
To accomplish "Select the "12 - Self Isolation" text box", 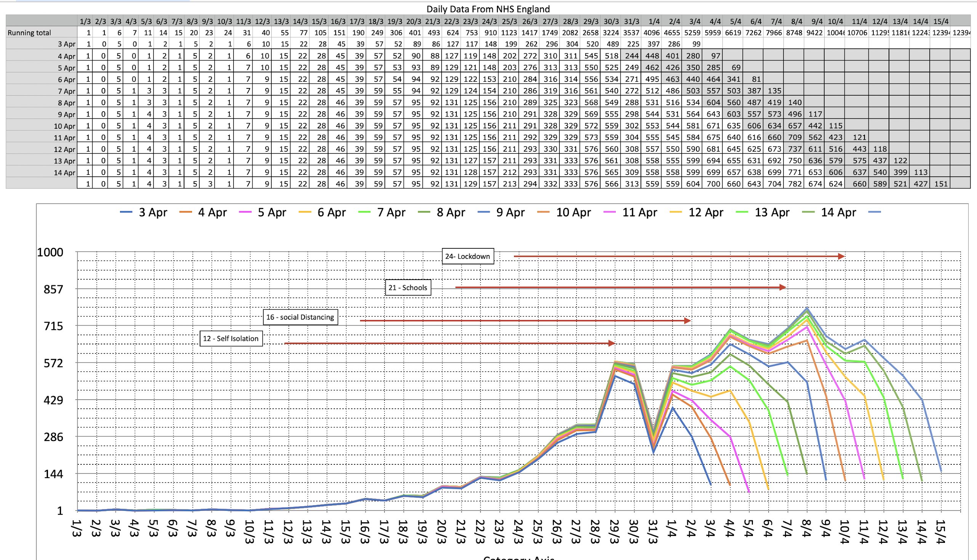I will [x=231, y=338].
